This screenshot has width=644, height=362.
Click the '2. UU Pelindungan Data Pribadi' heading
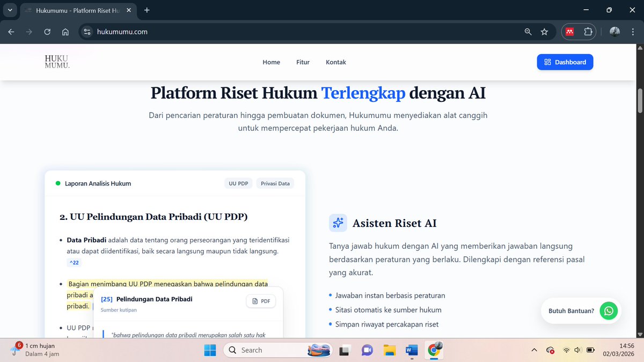[153, 217]
